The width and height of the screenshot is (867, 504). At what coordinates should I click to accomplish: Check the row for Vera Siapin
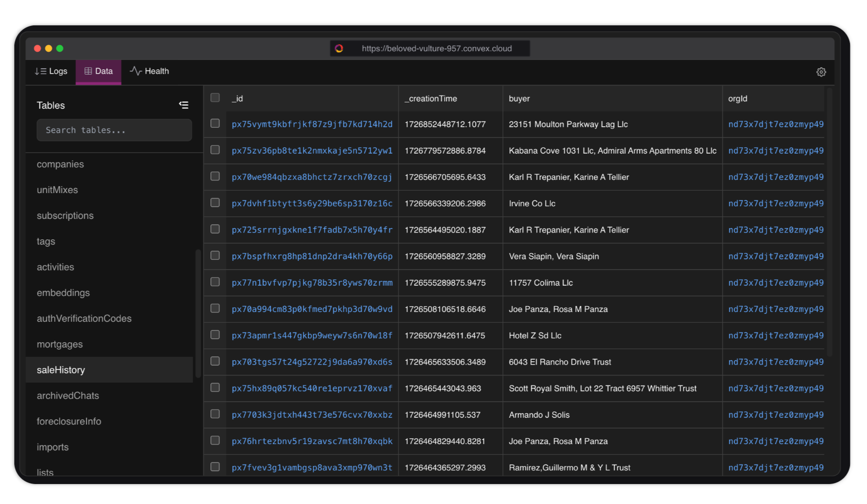[215, 255]
